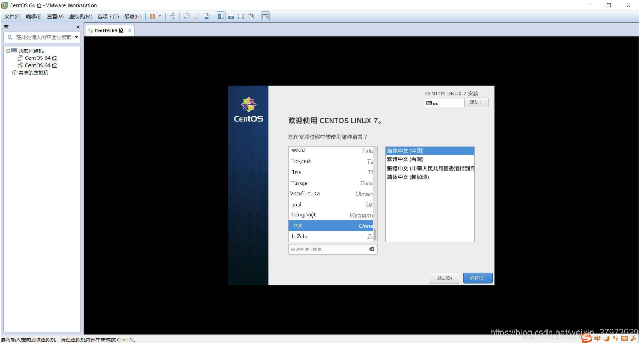The width and height of the screenshot is (644, 343).
Task: Choose 繁體中文 (中華人民共和國香港特別行政區) locale
Action: tap(430, 169)
